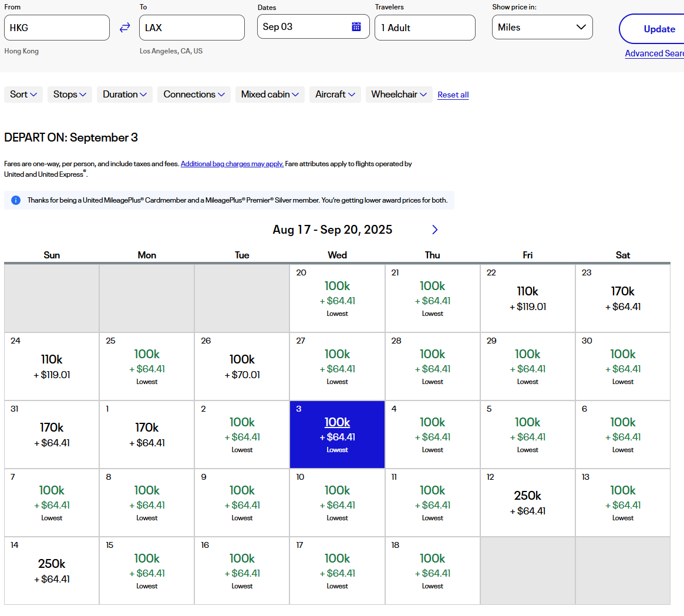Viewport: 684px width, 616px height.
Task: Open the Advanced Search link
Action: tap(654, 53)
